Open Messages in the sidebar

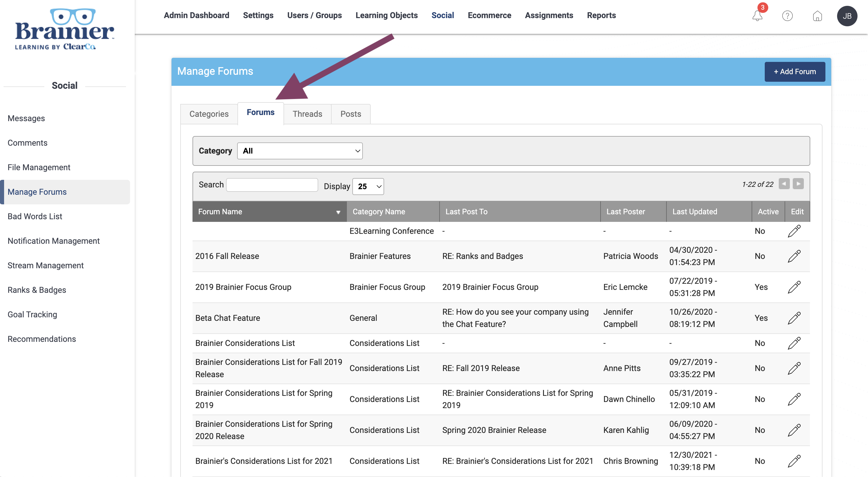tap(26, 119)
